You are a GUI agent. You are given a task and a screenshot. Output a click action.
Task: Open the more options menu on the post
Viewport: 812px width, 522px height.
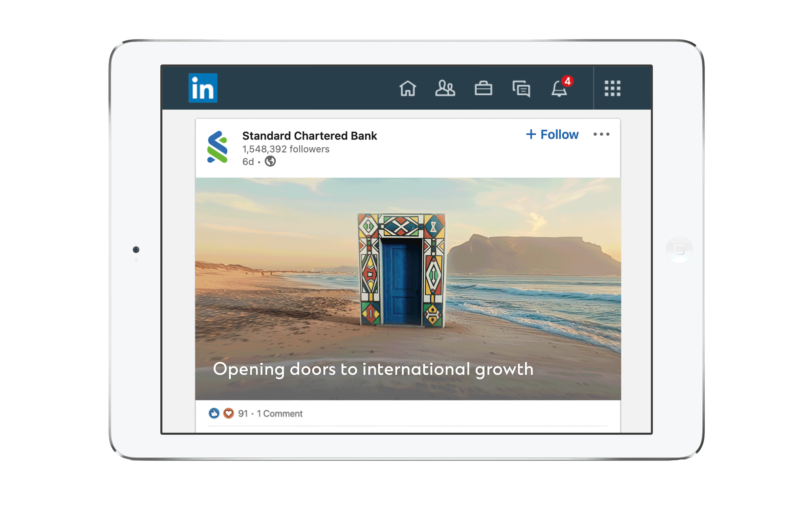click(x=602, y=134)
